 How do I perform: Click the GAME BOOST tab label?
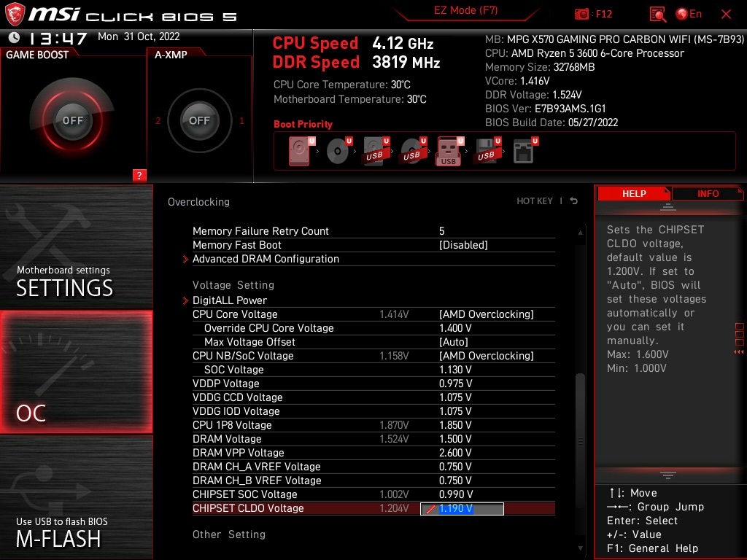click(x=37, y=55)
